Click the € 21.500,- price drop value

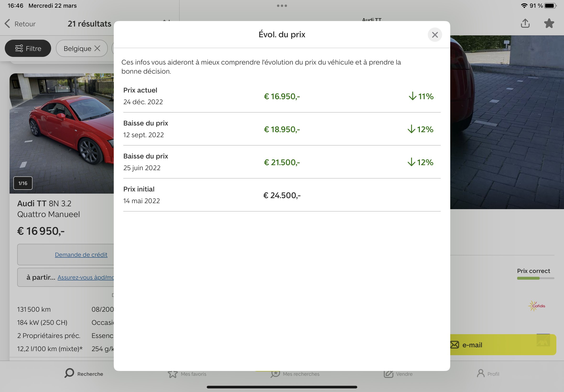pyautogui.click(x=282, y=162)
